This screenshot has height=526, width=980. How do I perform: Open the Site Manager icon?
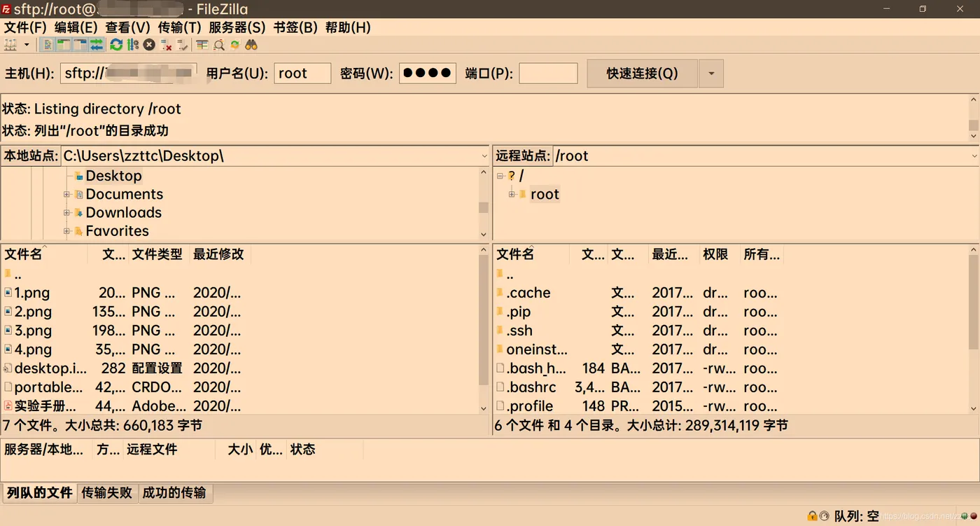tap(10, 45)
